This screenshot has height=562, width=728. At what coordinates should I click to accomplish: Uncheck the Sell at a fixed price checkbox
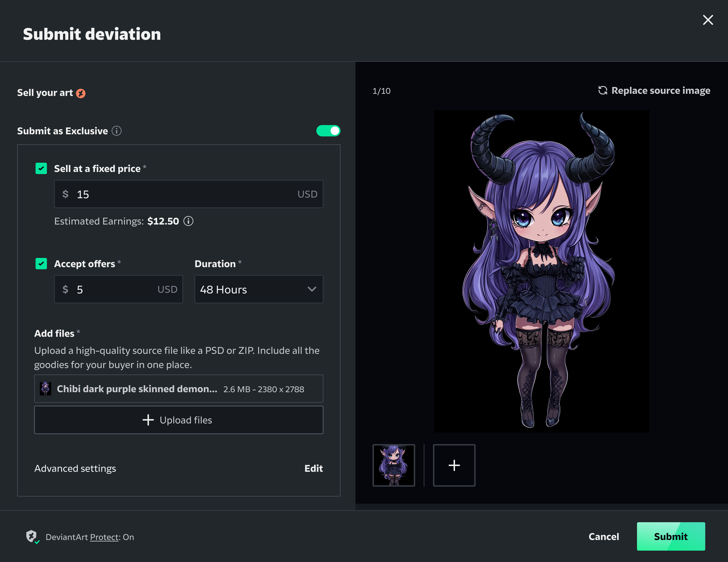coord(41,169)
